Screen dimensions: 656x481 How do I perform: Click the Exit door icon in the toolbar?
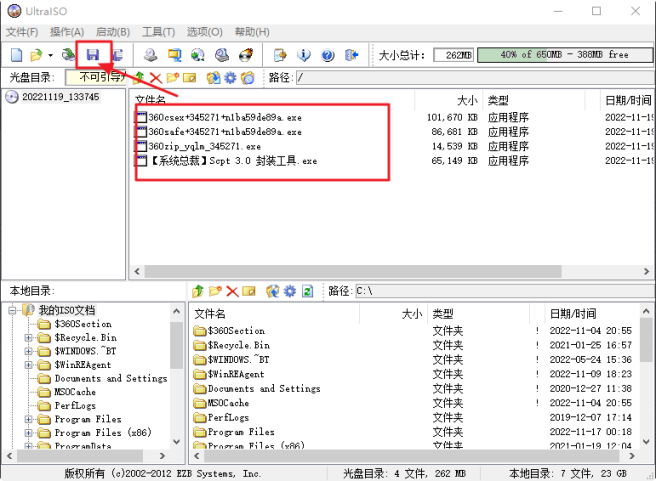pos(352,55)
